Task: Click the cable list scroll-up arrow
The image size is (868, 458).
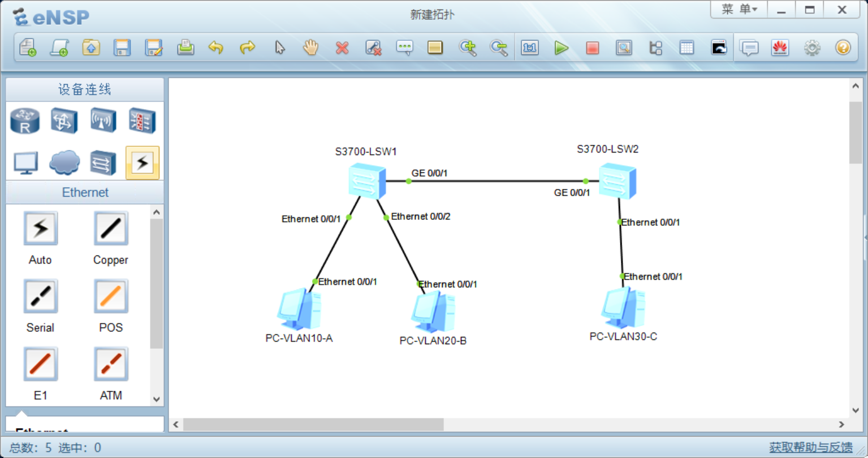Action: coord(157,212)
